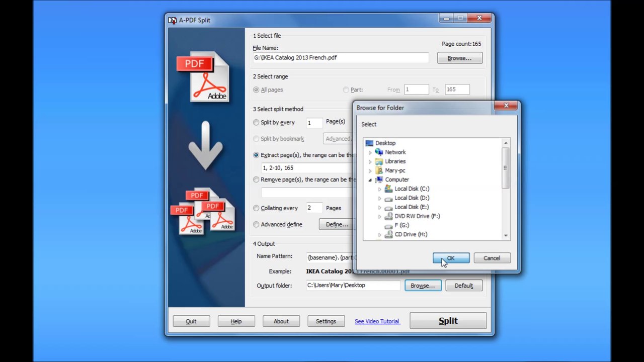Click the File Name input field
Viewport: 644px width, 362px height.
[x=341, y=58]
